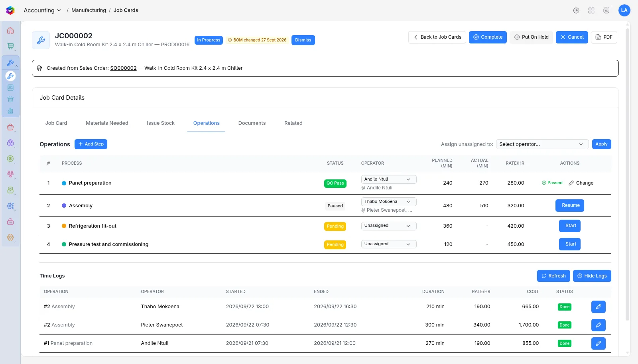Click the vertical page scrollbar
Screen dimensions: 638x364
click(627, 175)
